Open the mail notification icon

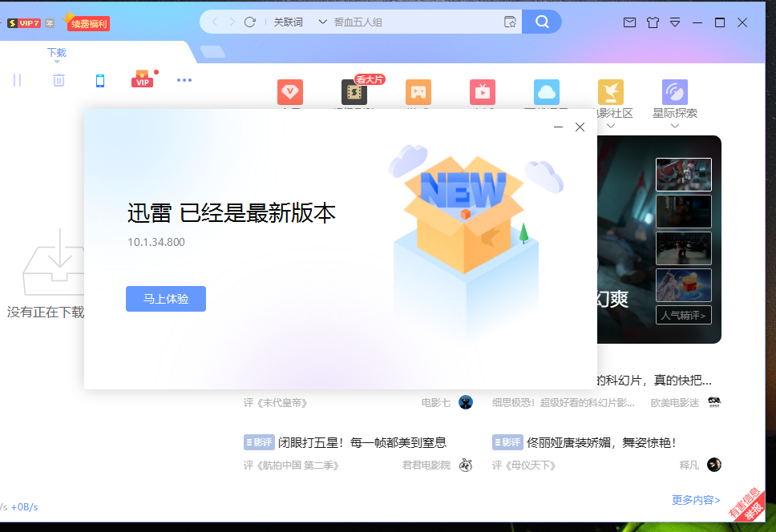click(629, 22)
